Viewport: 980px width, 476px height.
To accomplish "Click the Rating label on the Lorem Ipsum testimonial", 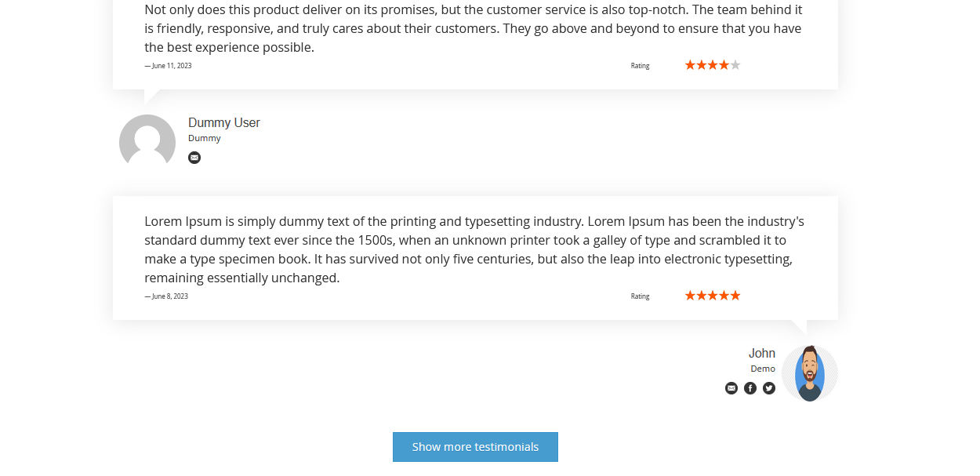I will (640, 296).
